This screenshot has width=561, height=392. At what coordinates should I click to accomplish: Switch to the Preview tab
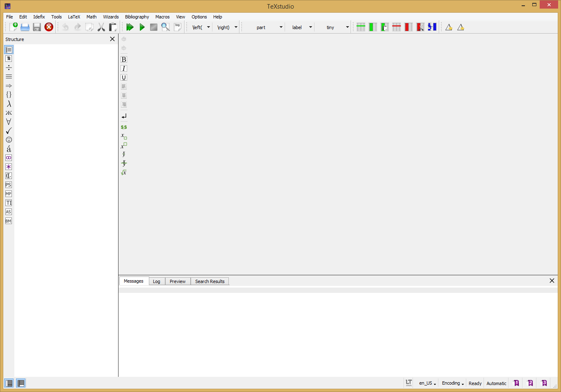click(x=178, y=281)
